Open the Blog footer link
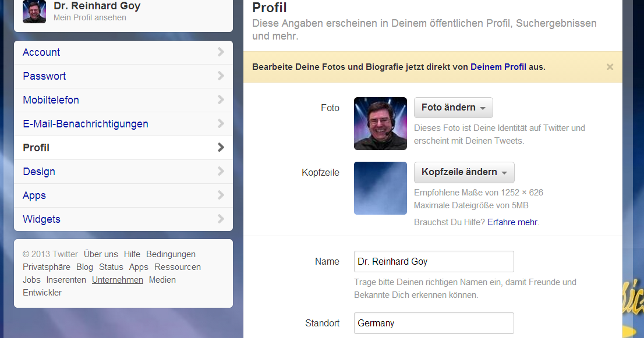 84,267
